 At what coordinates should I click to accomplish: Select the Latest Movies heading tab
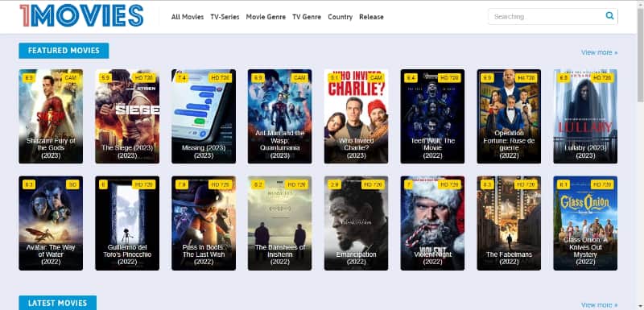click(57, 303)
